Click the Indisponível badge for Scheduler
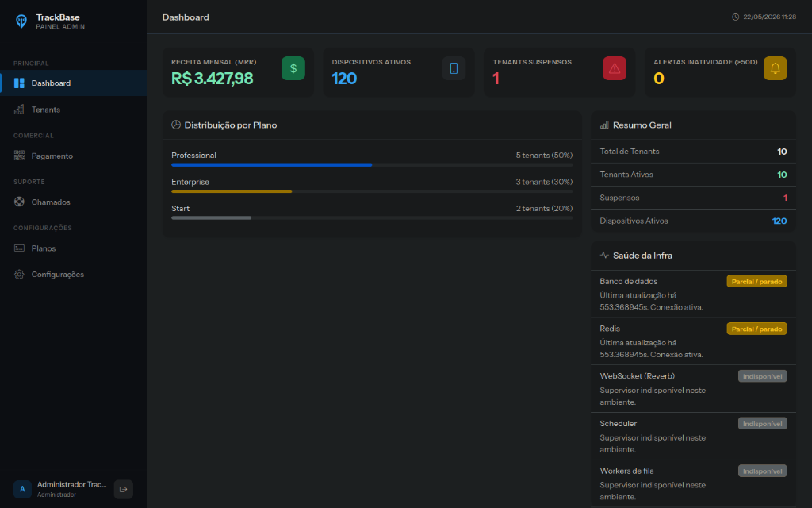This screenshot has height=508, width=812. tap(762, 424)
